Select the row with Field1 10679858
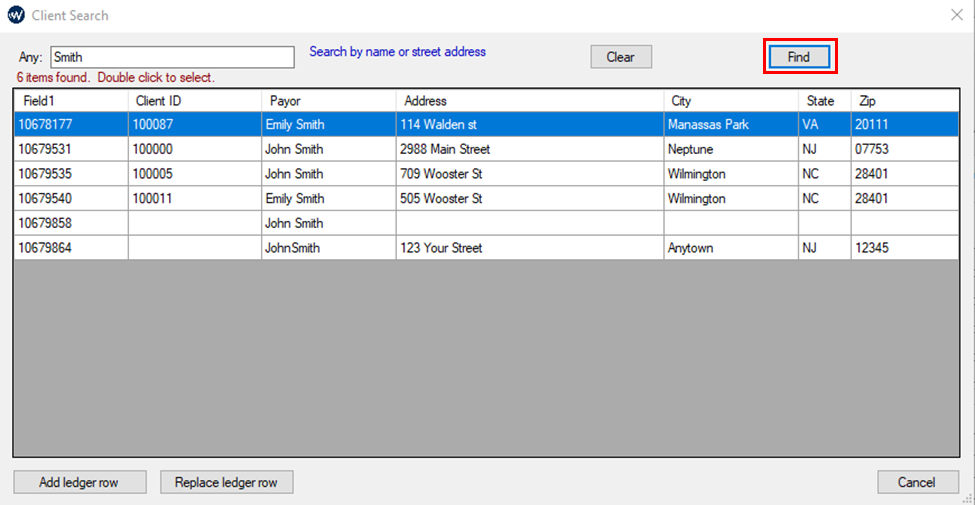This screenshot has height=505, width=975. click(70, 223)
